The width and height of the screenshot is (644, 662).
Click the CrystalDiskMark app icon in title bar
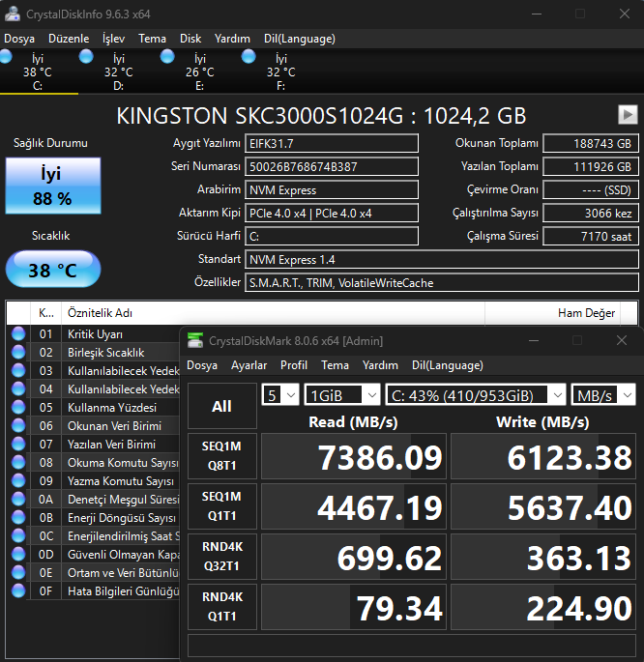pyautogui.click(x=195, y=340)
